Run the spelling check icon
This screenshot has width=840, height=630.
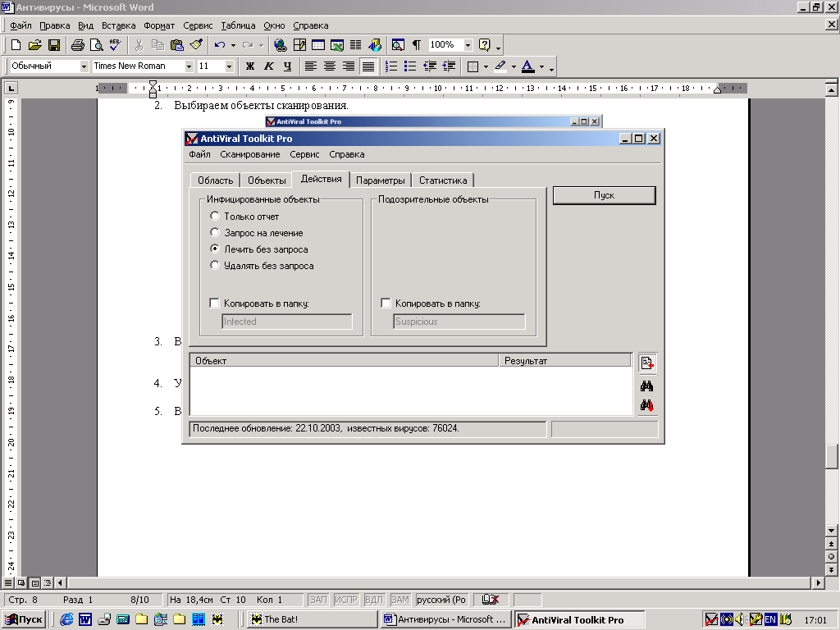[x=115, y=45]
